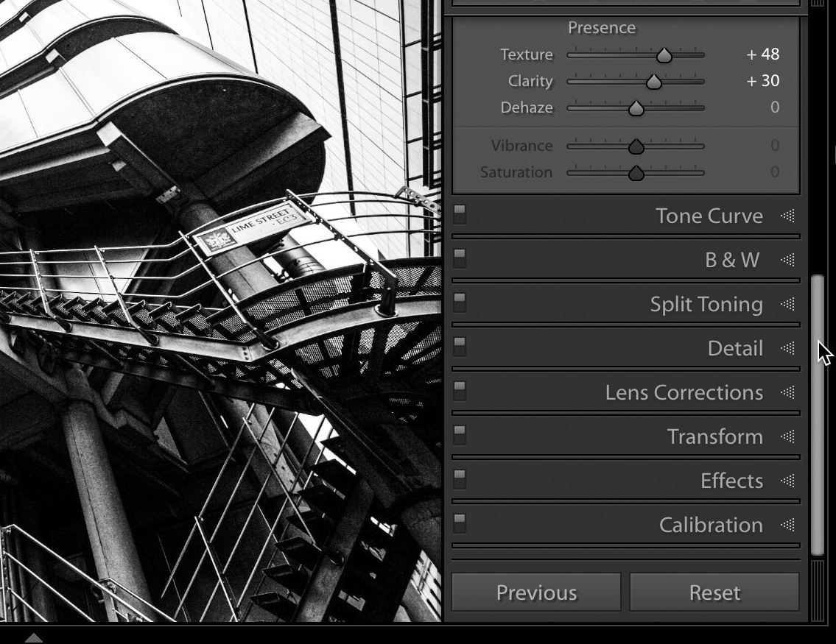
Task: Open the Detail panel header
Action: [x=626, y=348]
